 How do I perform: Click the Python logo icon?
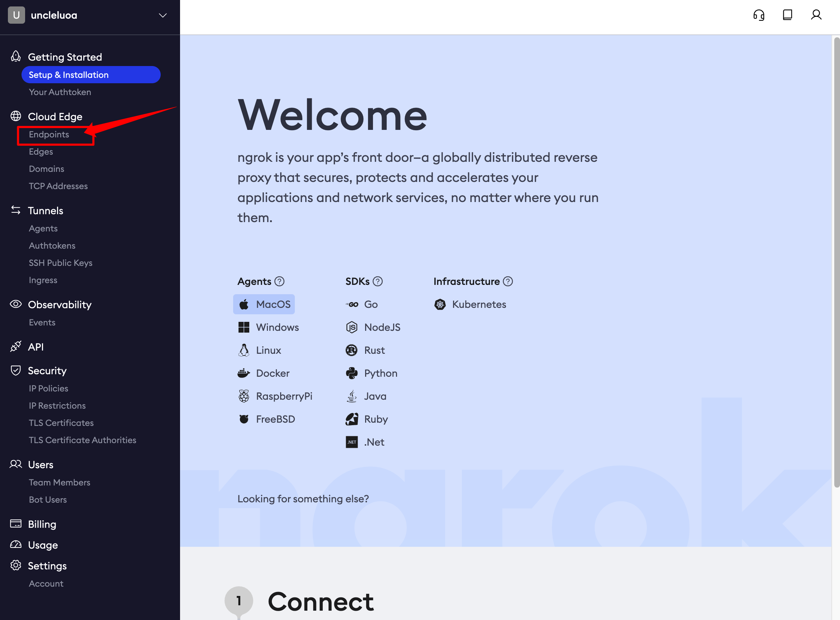[351, 373]
